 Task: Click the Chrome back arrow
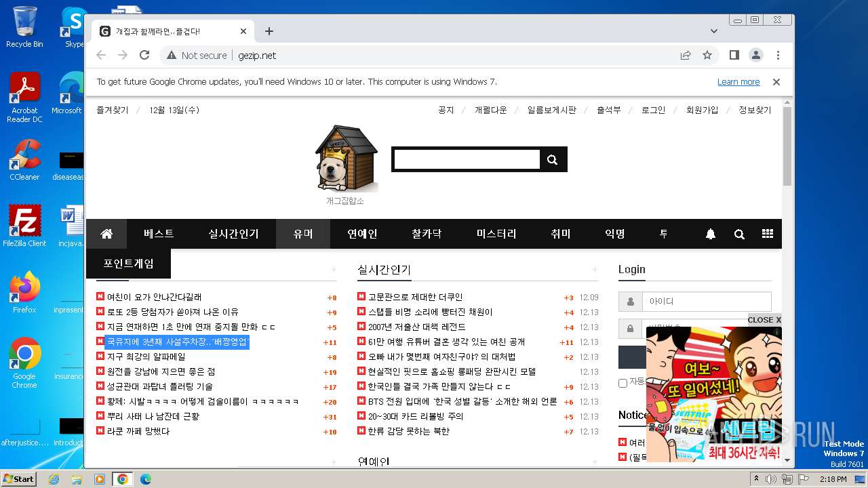101,55
